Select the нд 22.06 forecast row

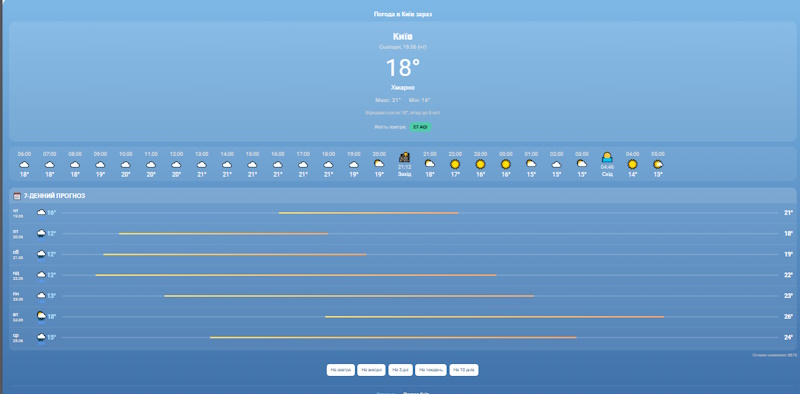point(403,275)
